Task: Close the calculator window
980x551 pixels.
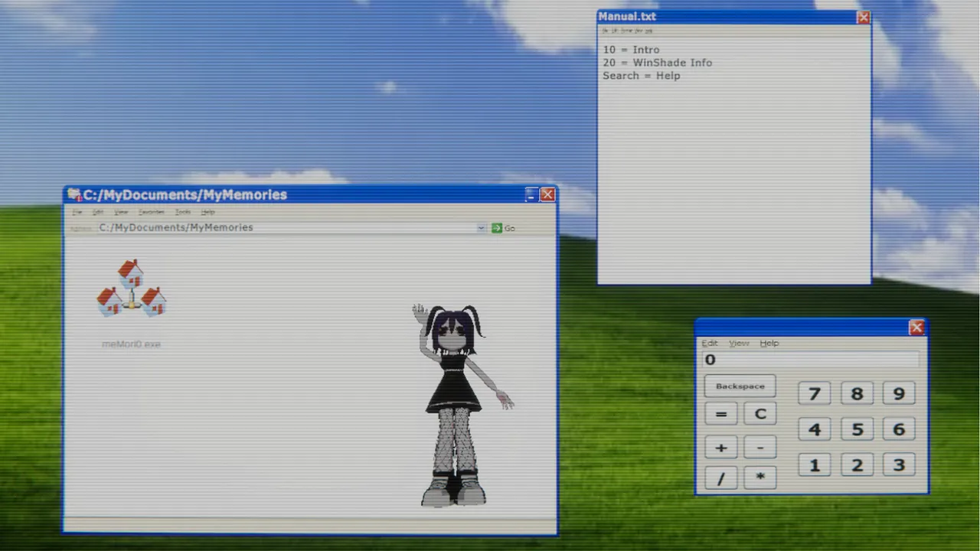Action: (916, 328)
